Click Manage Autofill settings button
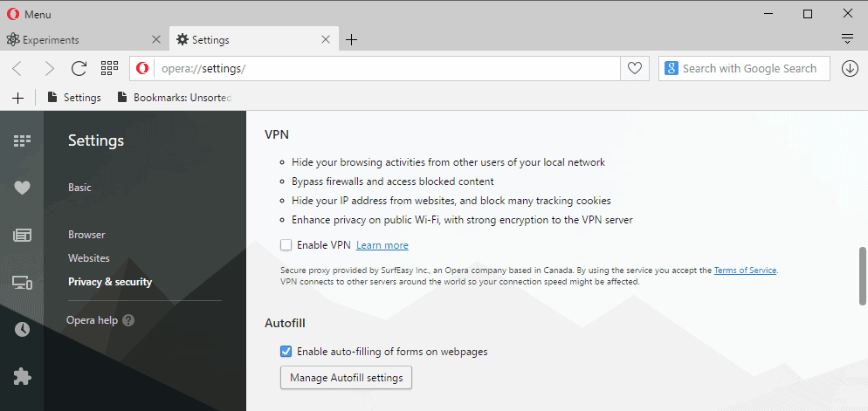The width and height of the screenshot is (868, 411). tap(346, 378)
